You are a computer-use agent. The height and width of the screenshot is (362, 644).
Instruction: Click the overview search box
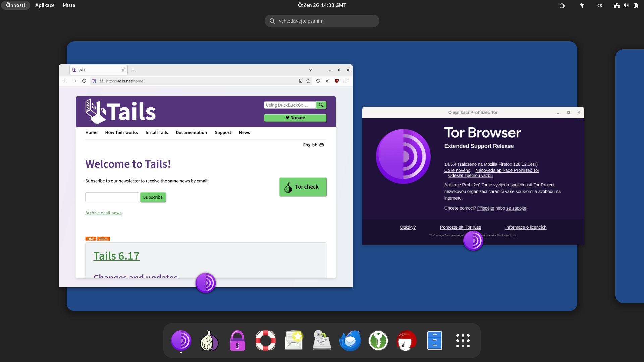[322, 21]
